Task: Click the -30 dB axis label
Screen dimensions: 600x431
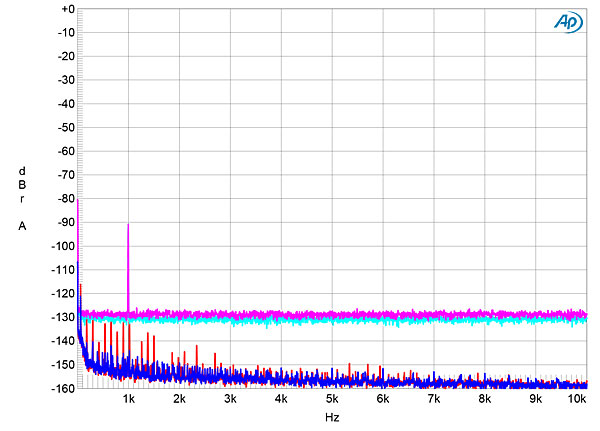Action: [66, 80]
